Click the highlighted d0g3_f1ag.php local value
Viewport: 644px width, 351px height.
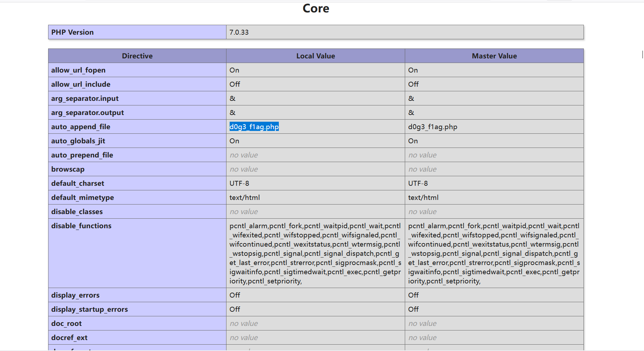[254, 127]
